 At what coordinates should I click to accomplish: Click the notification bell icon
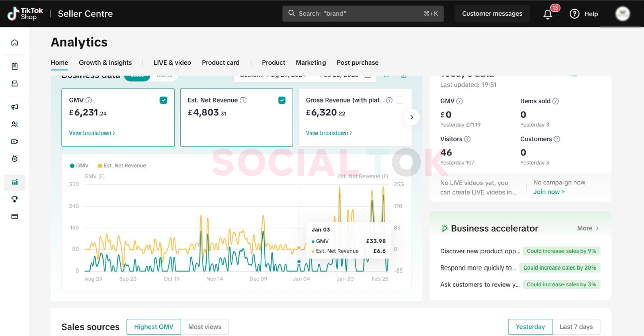(548, 14)
